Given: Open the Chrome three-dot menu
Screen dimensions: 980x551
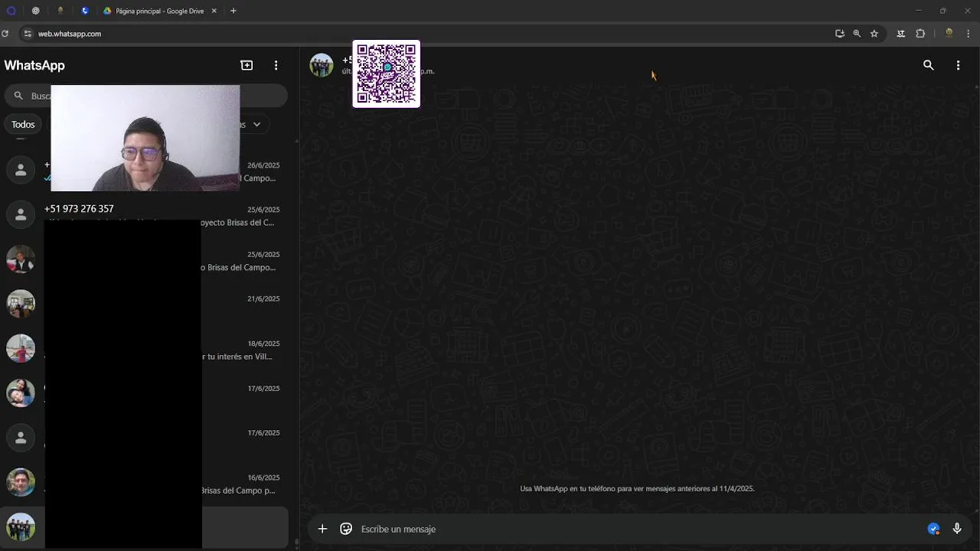Looking at the screenshot, I should point(969,34).
